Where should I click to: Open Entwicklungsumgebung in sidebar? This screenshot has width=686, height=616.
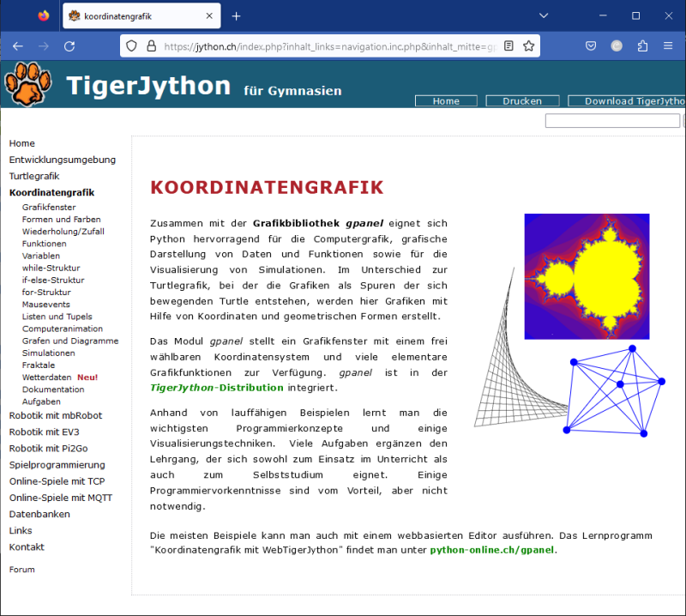coord(63,160)
